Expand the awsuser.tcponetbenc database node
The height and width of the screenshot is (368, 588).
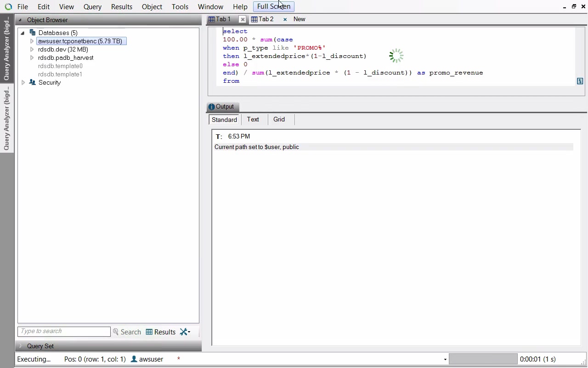click(32, 41)
